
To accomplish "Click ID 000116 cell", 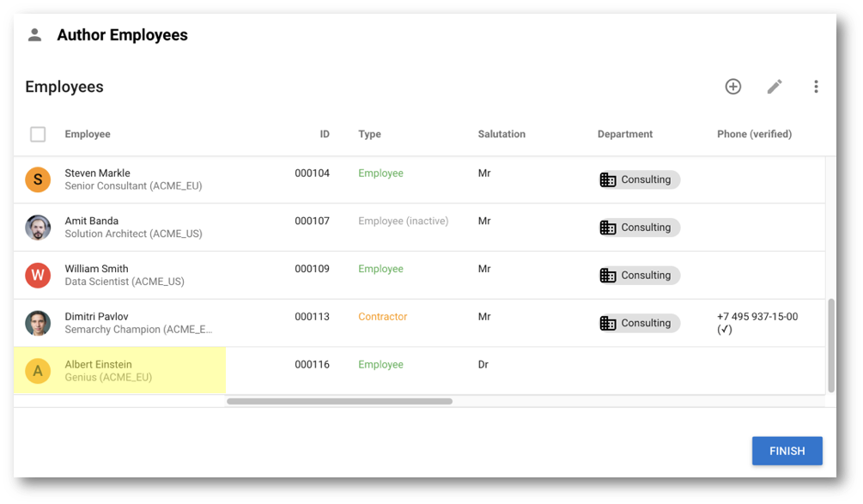I will click(312, 364).
